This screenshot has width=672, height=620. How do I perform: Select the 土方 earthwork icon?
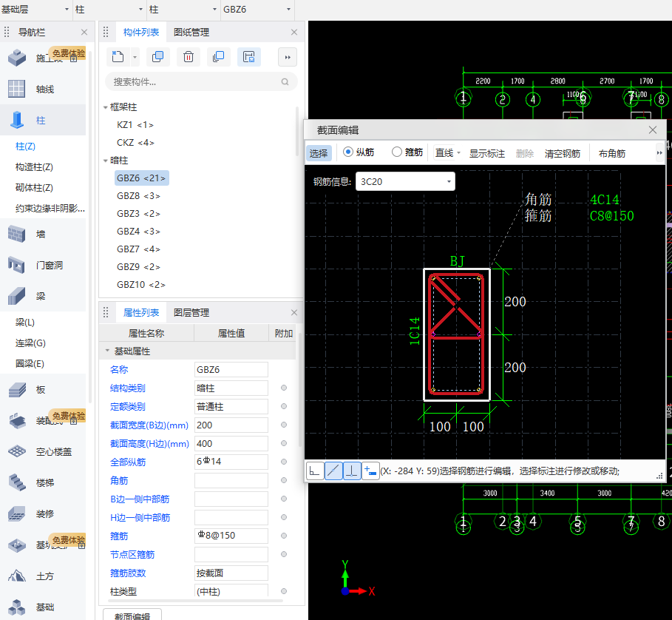tap(17, 576)
